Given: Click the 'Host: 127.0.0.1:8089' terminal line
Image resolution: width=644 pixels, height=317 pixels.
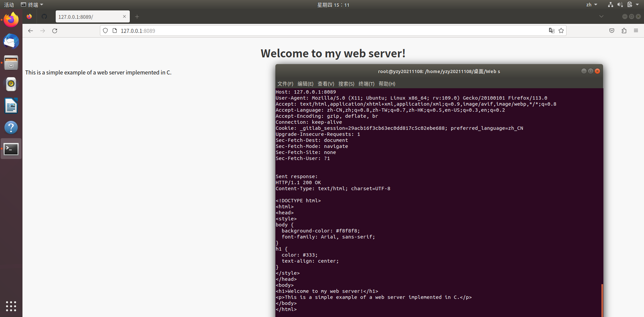Looking at the screenshot, I should pyautogui.click(x=306, y=92).
